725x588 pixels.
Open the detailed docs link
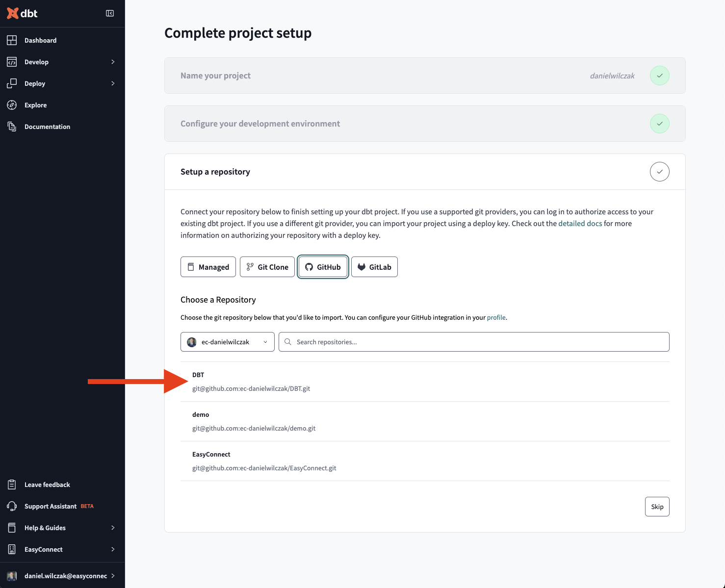580,223
